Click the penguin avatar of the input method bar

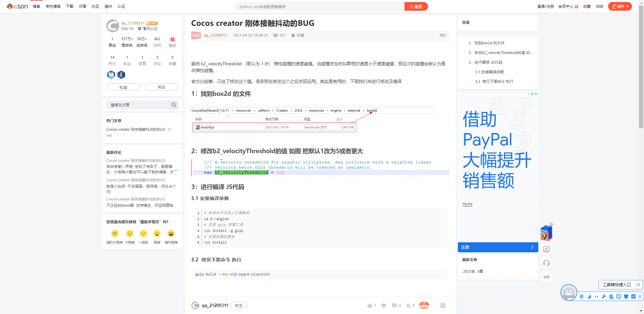569,293
